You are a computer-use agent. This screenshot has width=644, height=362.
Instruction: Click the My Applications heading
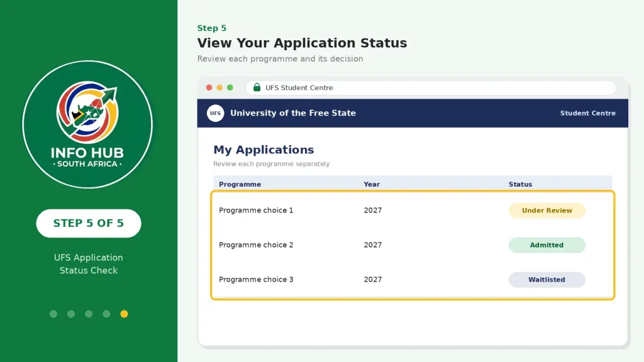click(264, 150)
